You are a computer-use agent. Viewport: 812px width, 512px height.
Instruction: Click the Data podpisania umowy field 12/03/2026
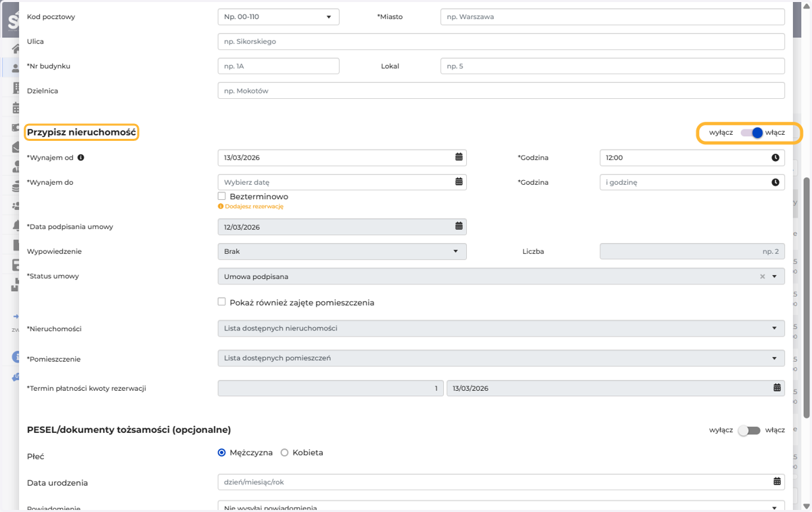(342, 227)
